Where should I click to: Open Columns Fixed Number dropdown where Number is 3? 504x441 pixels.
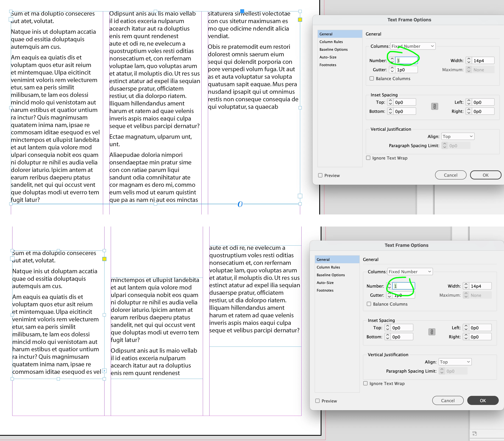coord(413,46)
